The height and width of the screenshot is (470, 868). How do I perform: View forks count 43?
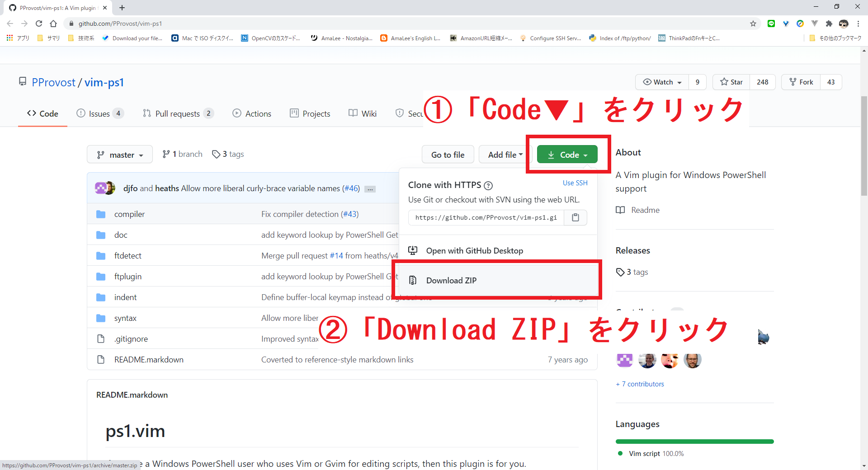[831, 82]
